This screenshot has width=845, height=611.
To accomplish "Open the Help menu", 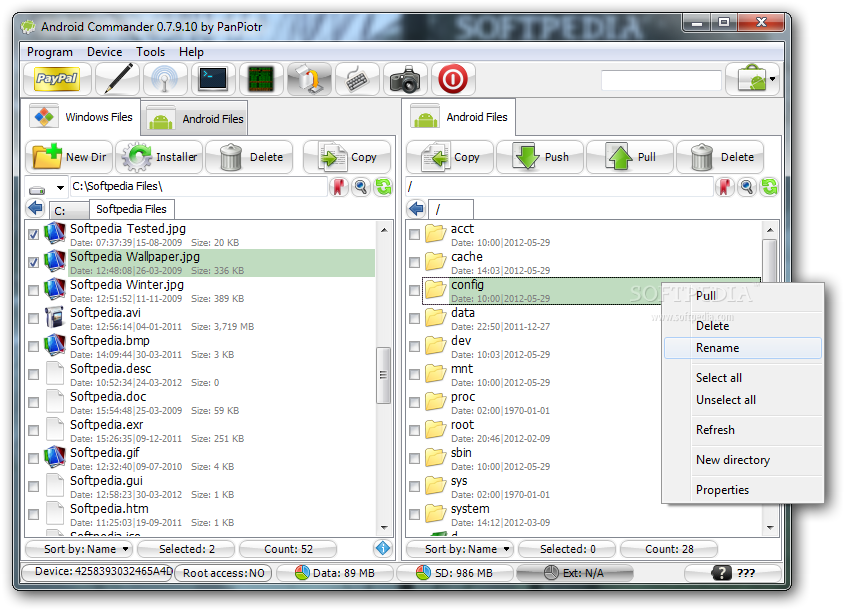I will tap(191, 52).
